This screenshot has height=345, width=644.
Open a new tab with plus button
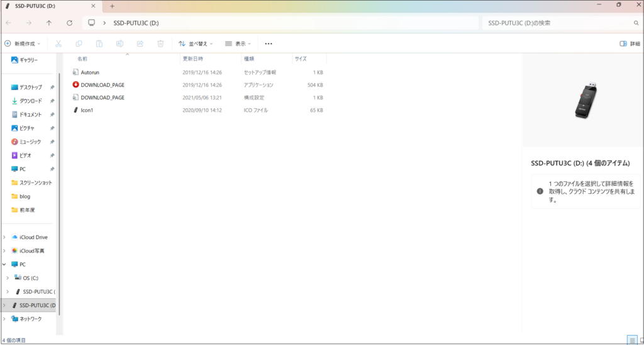[x=112, y=6]
